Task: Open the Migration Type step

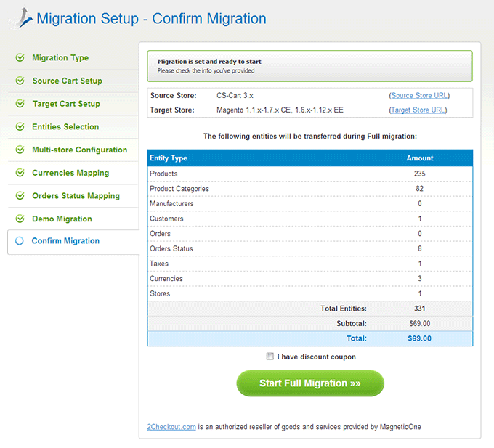Action: pyautogui.click(x=60, y=58)
